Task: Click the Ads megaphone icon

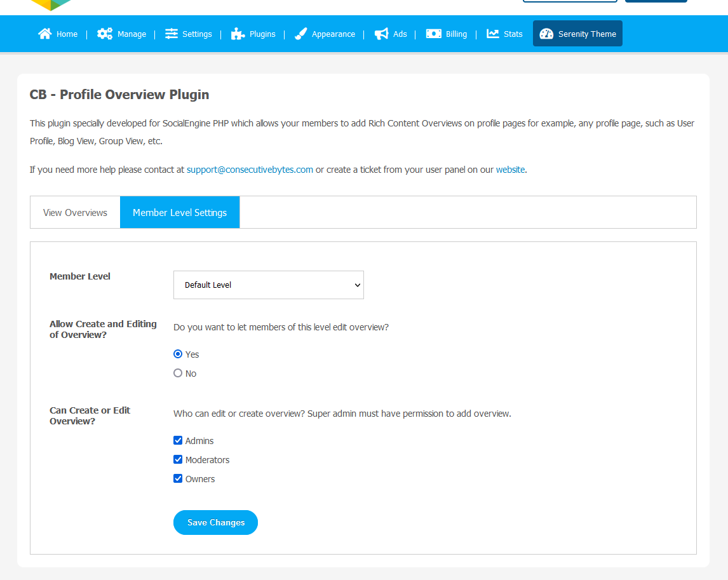Action: click(x=381, y=34)
